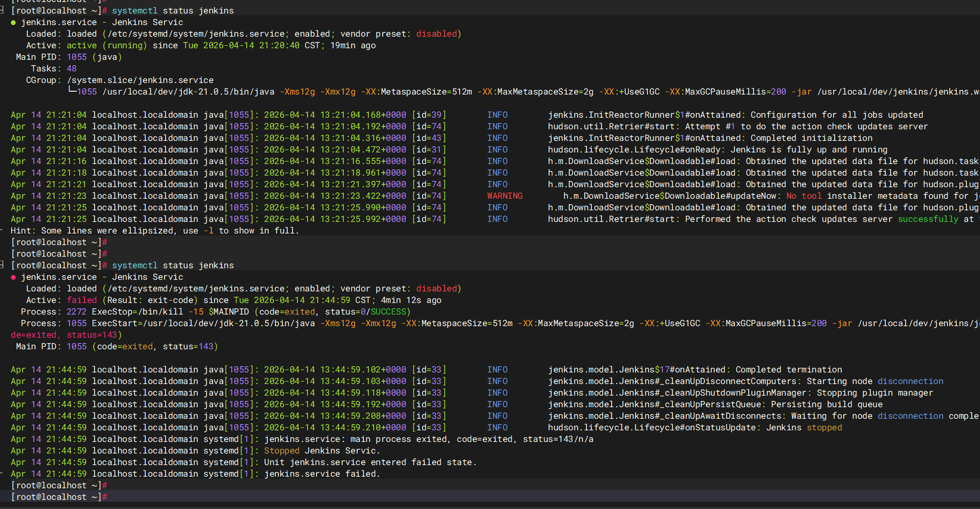Click the 'Persisting build queue' log message
Viewport: 980px width, 509px height.
[826, 404]
